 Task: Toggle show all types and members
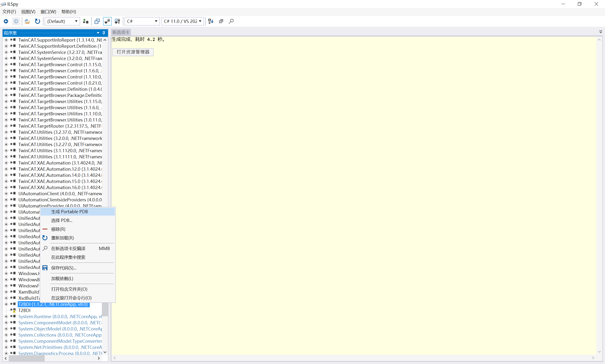(x=117, y=21)
